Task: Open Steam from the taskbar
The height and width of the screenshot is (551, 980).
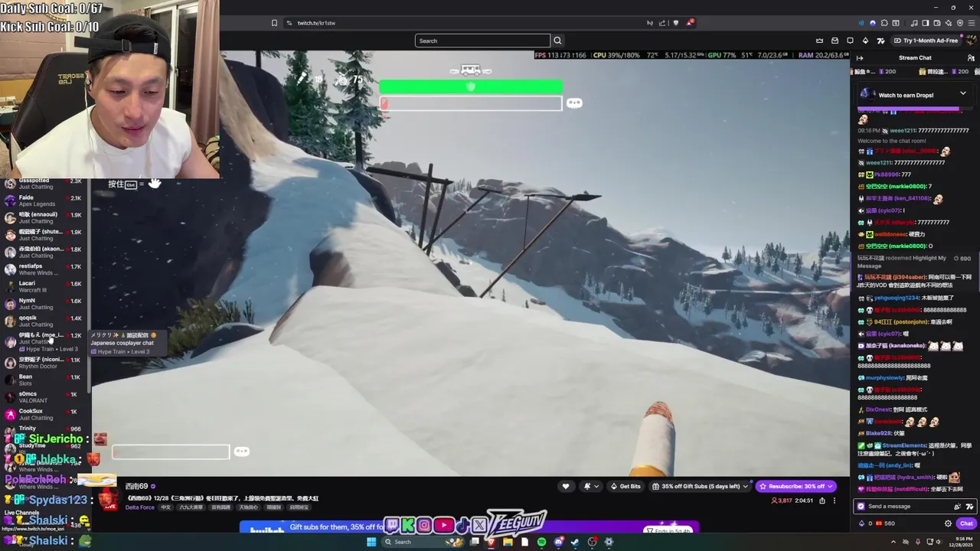Action: [575, 542]
